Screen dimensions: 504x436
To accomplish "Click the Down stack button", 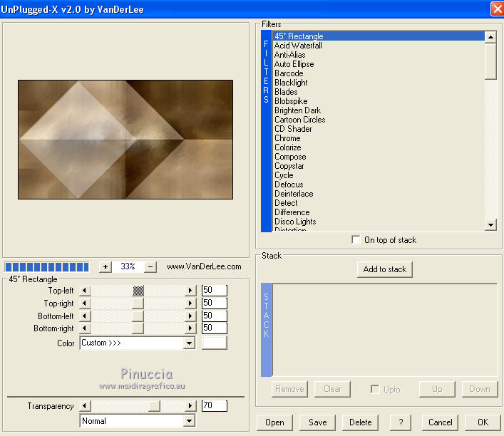I will [480, 389].
